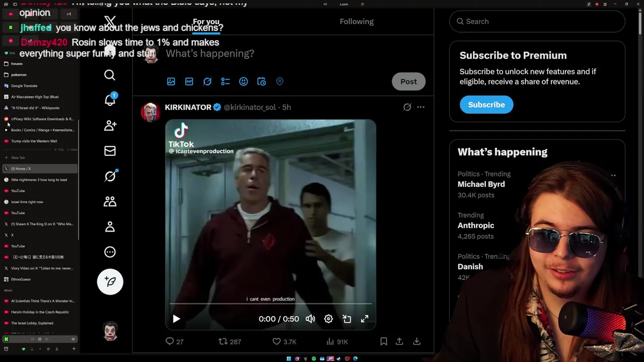Open New Tab in browser sidebar
This screenshot has height=362, width=644.
pyautogui.click(x=40, y=157)
